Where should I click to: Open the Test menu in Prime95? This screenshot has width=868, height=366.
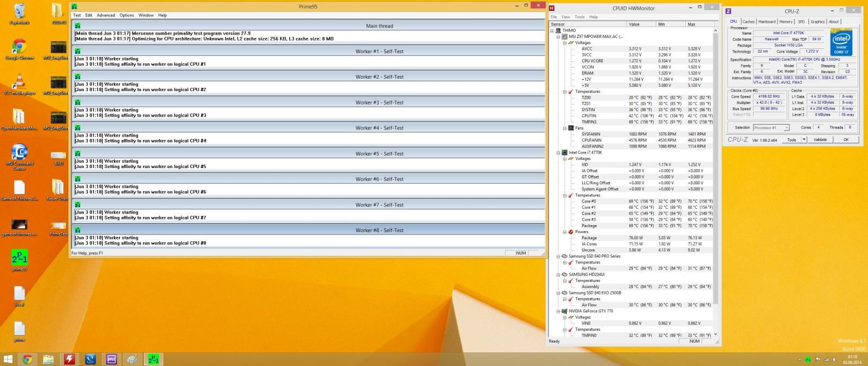coord(77,15)
